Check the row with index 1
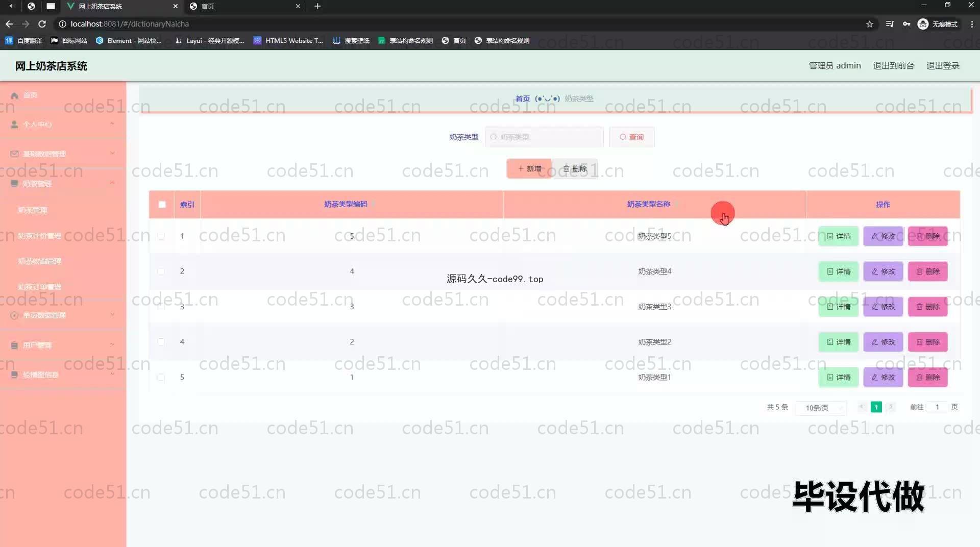 [161, 236]
